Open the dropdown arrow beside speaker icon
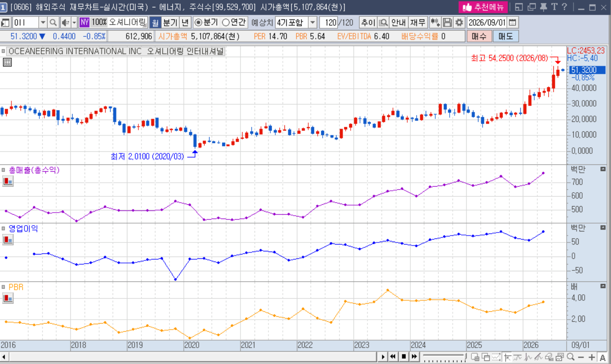The width and height of the screenshot is (611, 364). click(x=74, y=22)
